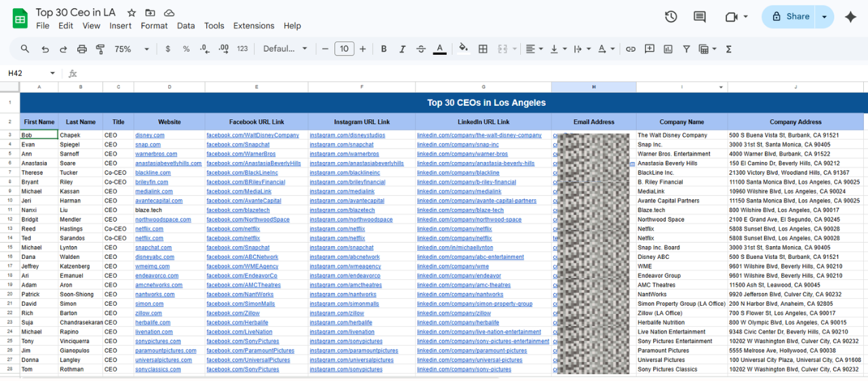Toggle italic formatting
The width and height of the screenshot is (868, 381).
(x=402, y=49)
